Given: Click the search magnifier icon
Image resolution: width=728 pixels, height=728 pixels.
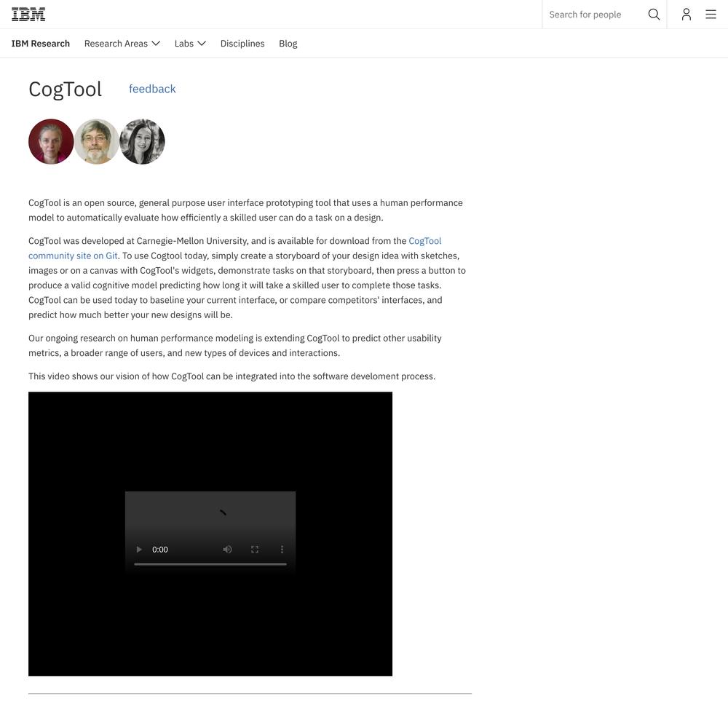Looking at the screenshot, I should point(654,15).
